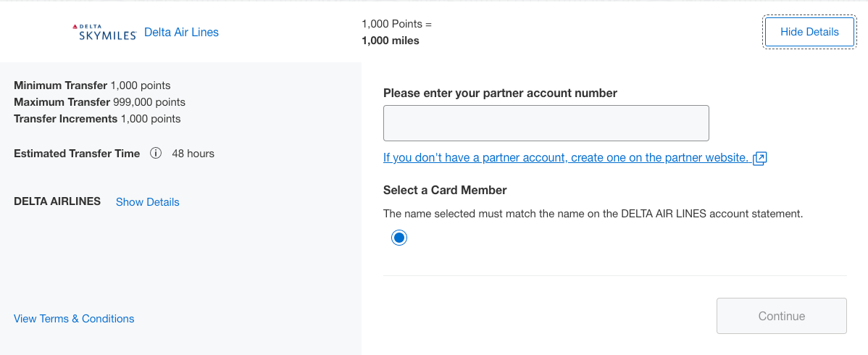Click the Transfer Increments line
Viewport: 868px width, 355px height.
[x=97, y=119]
